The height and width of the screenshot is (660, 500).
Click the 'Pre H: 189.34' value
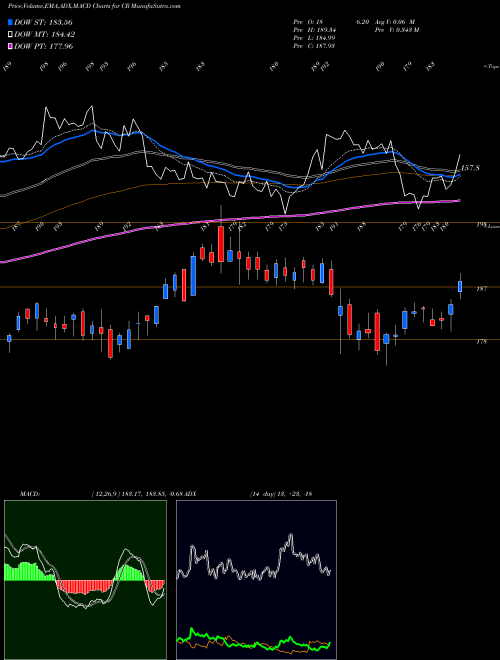tap(314, 30)
